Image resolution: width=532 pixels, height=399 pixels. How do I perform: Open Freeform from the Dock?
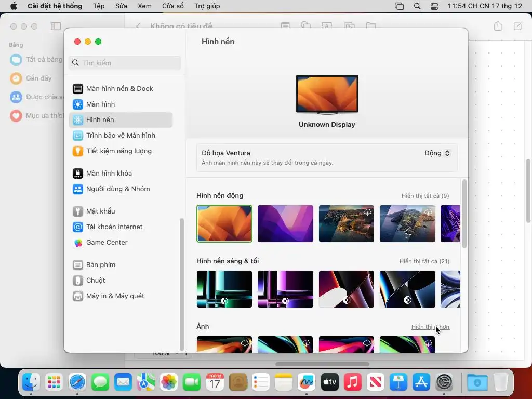(x=307, y=382)
